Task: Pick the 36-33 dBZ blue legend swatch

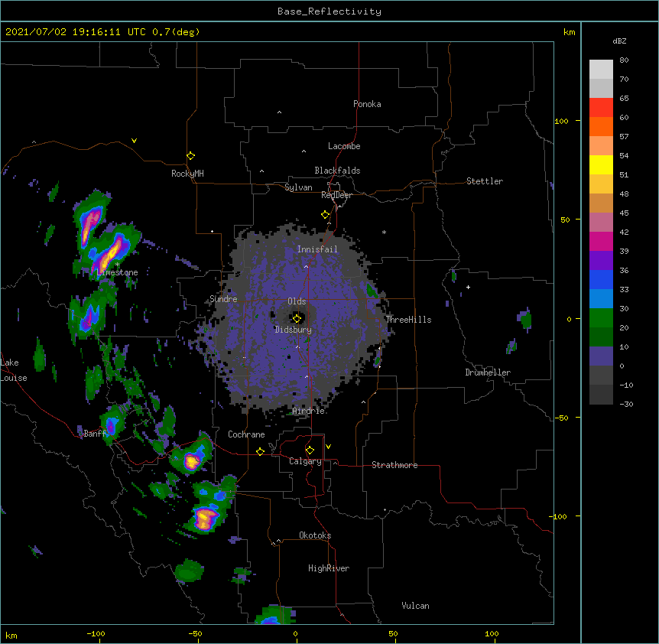Action: point(601,279)
